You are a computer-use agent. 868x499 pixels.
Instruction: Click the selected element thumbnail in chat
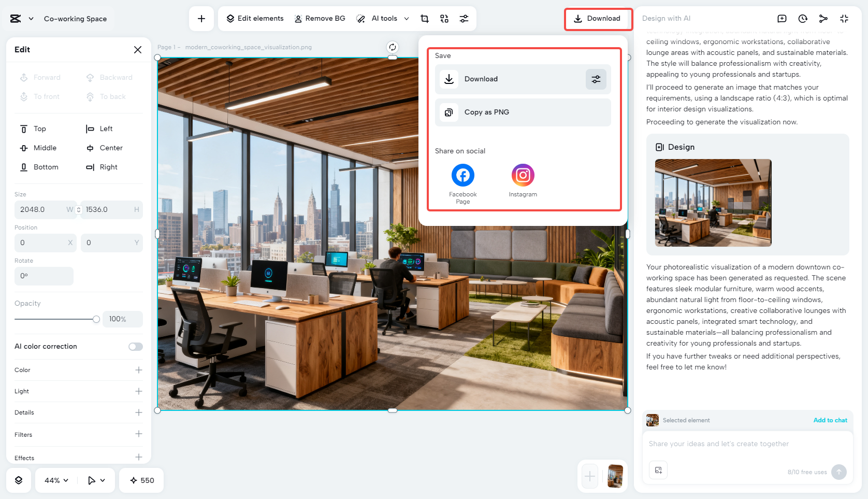pos(653,420)
